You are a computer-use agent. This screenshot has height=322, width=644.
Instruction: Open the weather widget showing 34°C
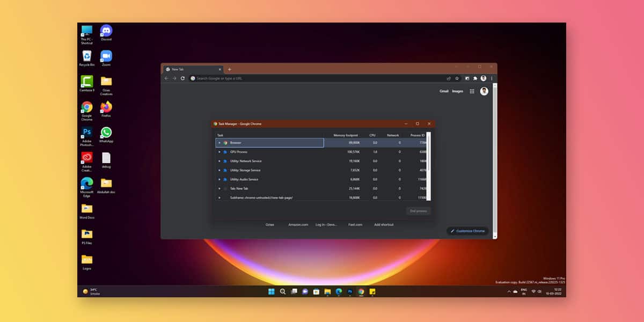point(91,291)
